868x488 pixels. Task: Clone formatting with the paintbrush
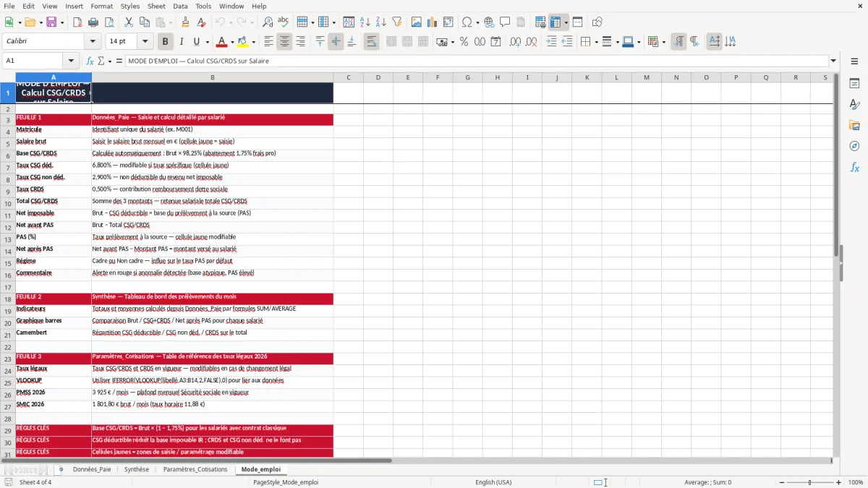[x=185, y=22]
